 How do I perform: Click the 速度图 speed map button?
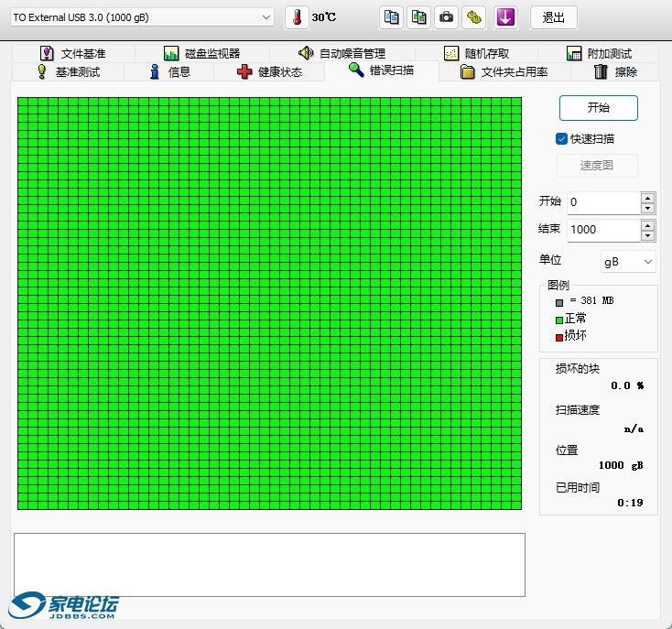point(597,165)
